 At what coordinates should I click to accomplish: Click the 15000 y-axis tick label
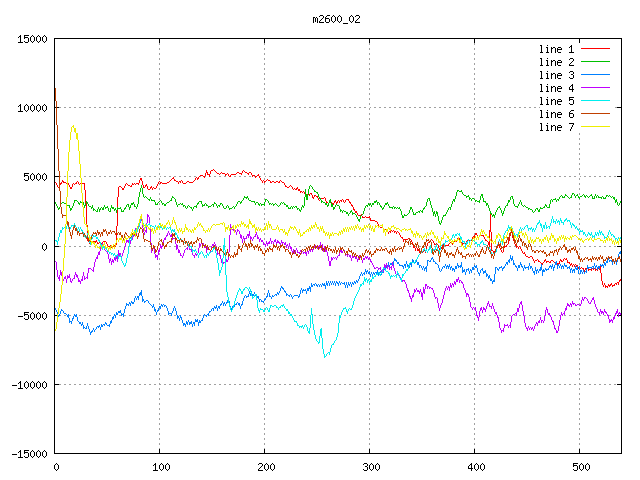(32, 40)
